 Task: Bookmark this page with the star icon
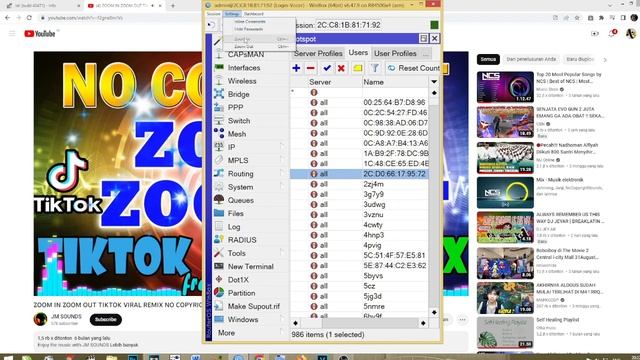(577, 18)
